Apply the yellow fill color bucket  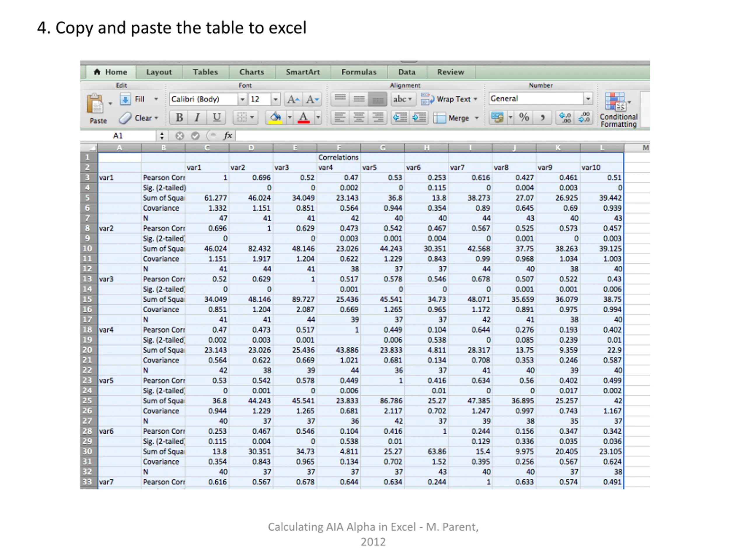(275, 118)
